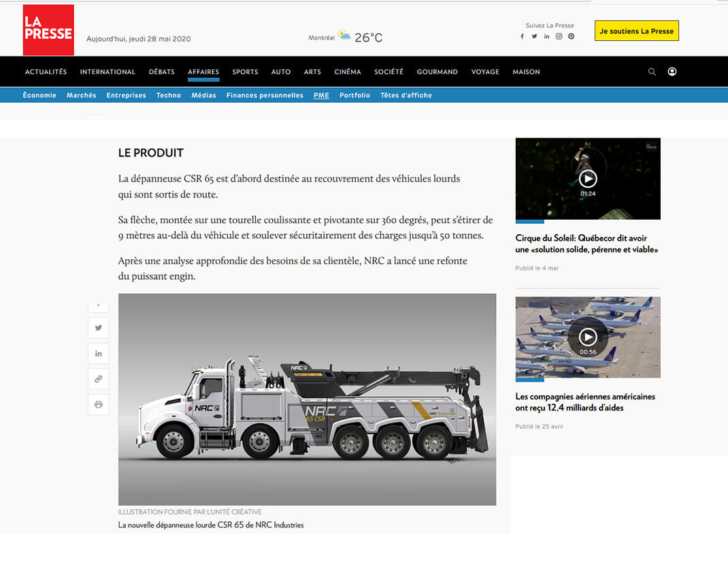Click the 'Publié le 4 mai' date
The height and width of the screenshot is (571, 728).
pyautogui.click(x=537, y=268)
